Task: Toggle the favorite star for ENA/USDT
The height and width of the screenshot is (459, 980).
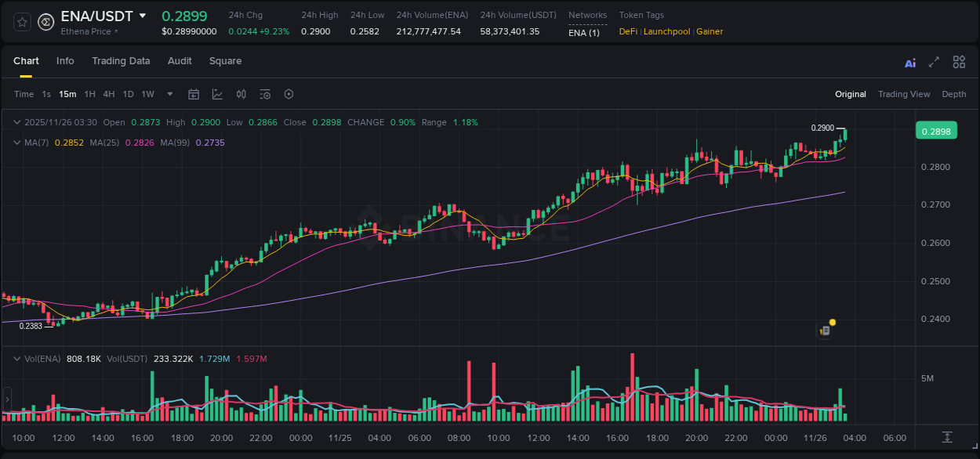Action: 21,22
